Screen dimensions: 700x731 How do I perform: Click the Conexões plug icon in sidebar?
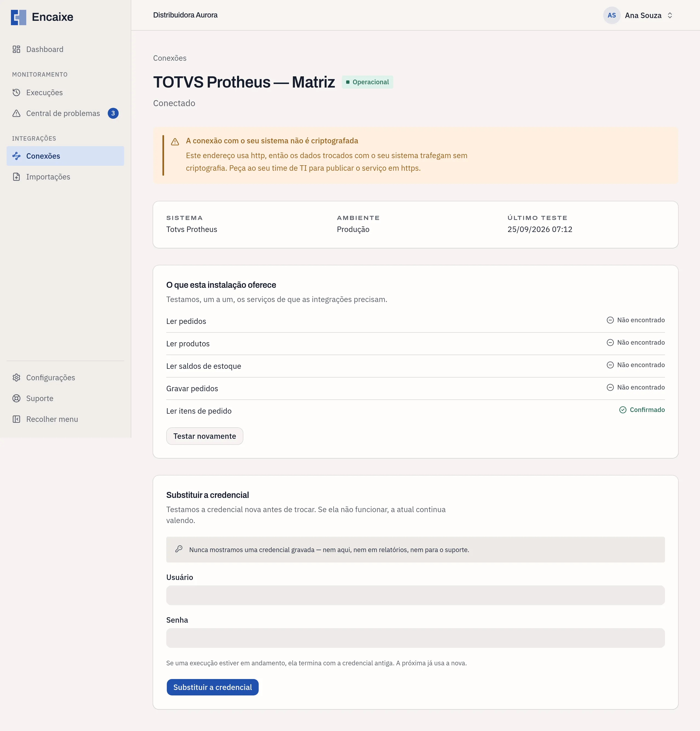[x=16, y=156]
